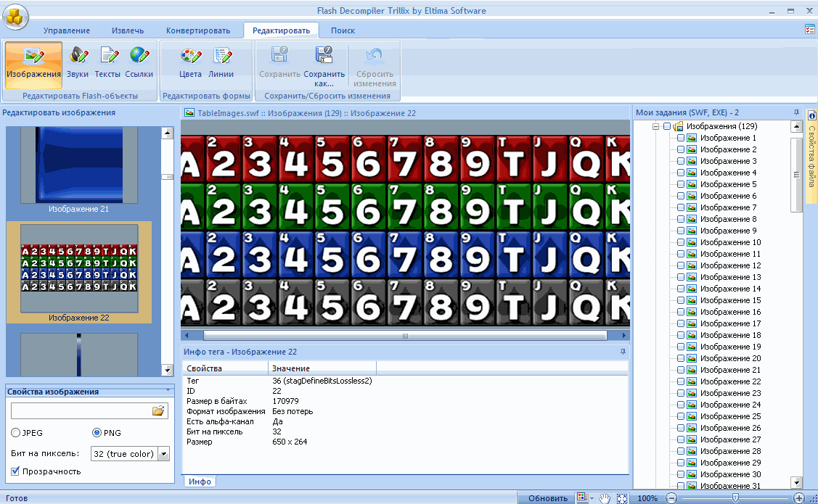818x504 pixels.
Task: Click the browse folder icon for image file
Action: (158, 411)
